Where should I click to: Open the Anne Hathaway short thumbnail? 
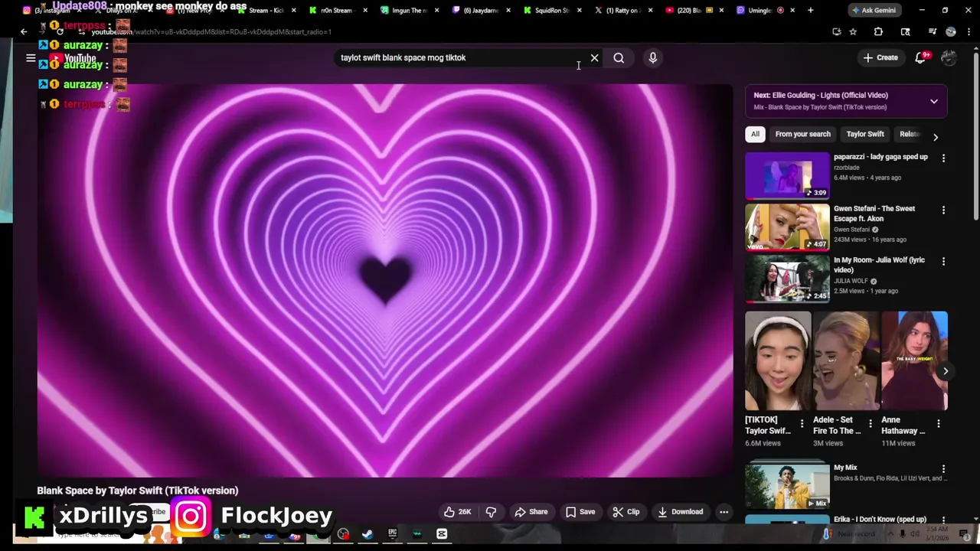914,360
